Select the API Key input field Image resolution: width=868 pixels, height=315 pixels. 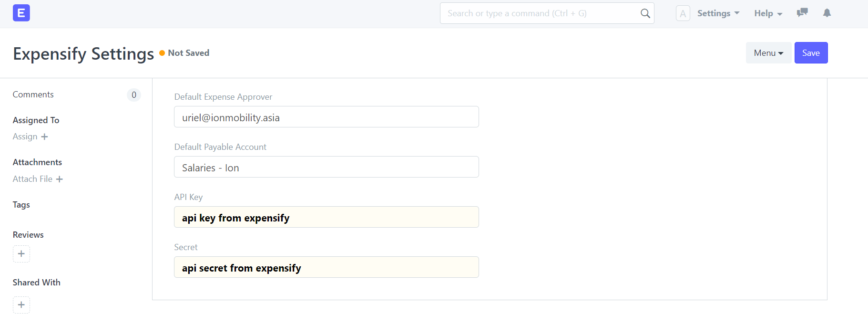point(326,217)
